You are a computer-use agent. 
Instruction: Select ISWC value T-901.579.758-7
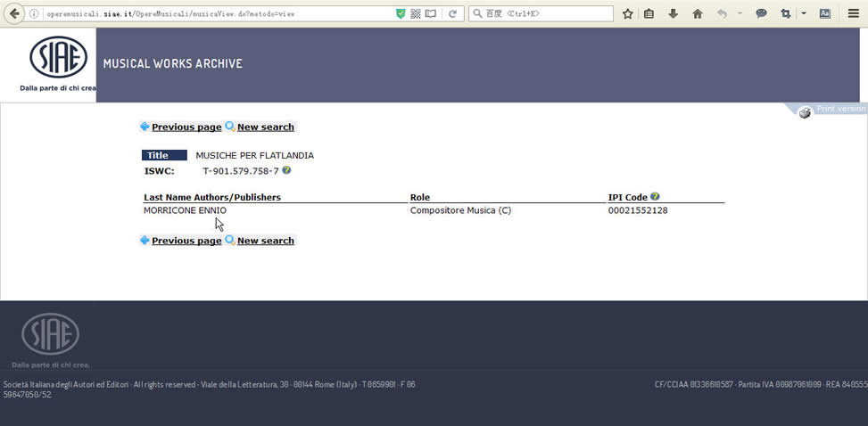click(x=241, y=171)
